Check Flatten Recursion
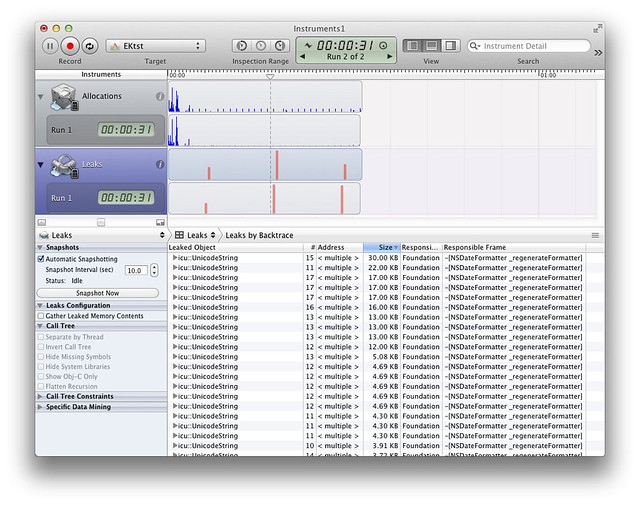 [41, 386]
